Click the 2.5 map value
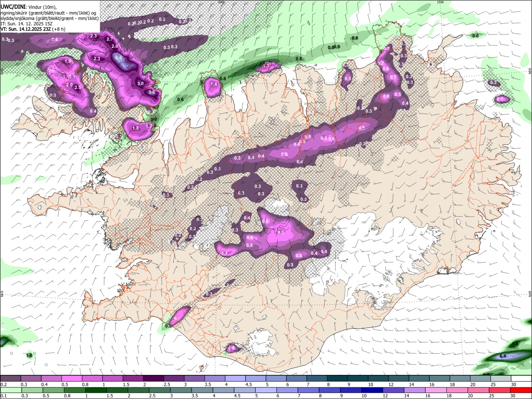 (x=78, y=88)
